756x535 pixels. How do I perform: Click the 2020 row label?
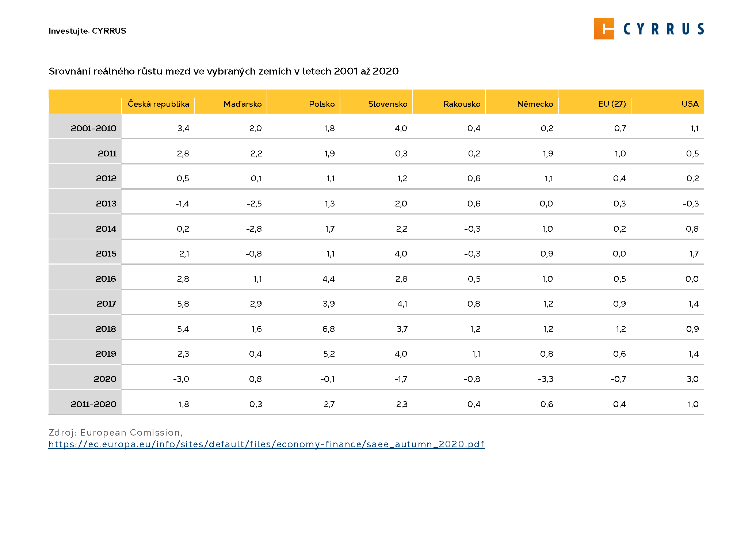click(105, 379)
